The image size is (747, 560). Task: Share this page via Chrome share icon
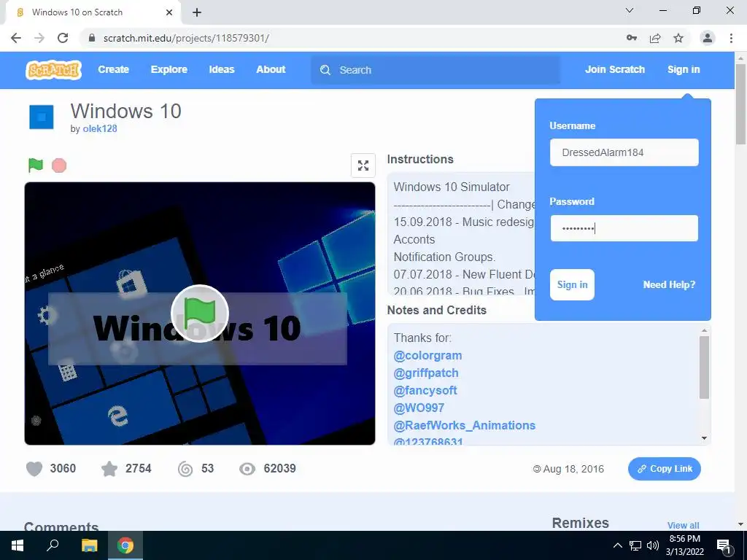(x=655, y=38)
